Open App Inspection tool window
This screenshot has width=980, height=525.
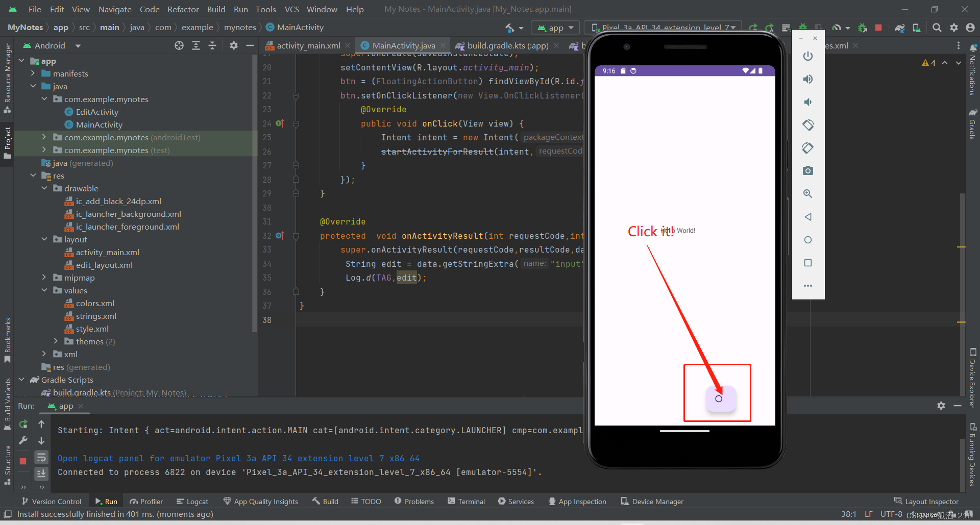(577, 502)
